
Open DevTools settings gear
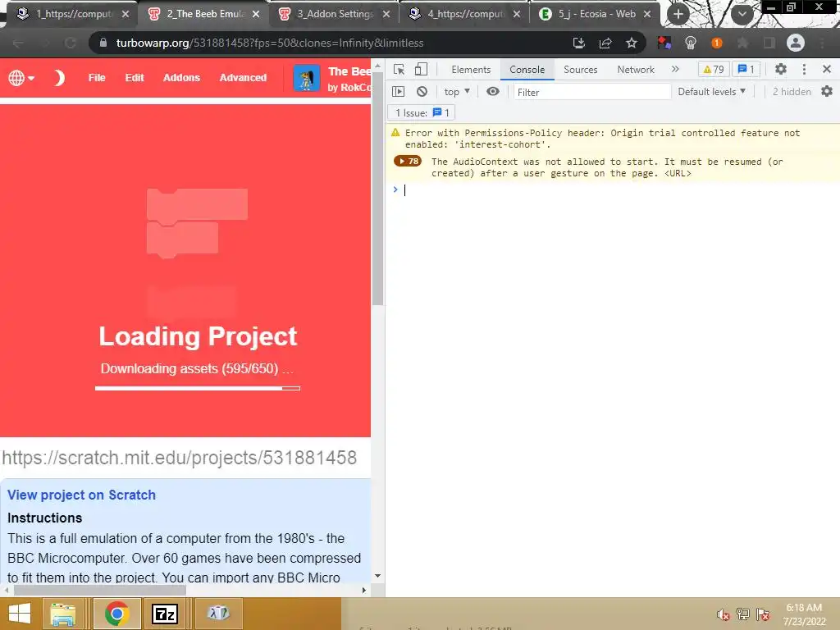781,69
